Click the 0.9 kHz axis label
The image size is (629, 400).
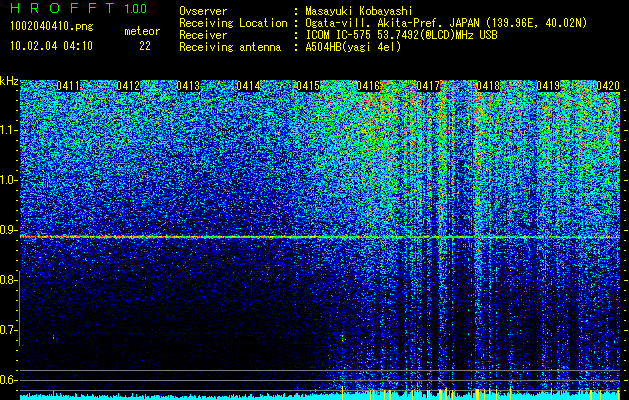pos(8,230)
